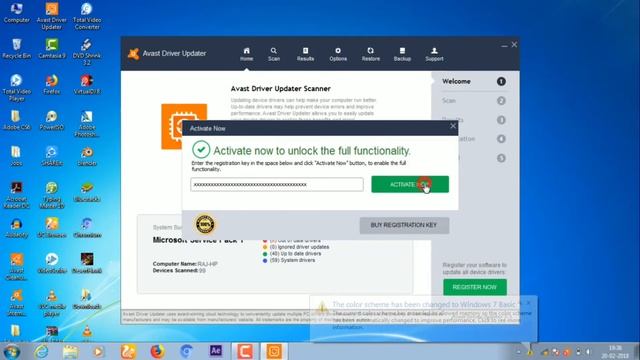Click the ACTIVATE NOW button
Viewport: 640px width, 360px height.
pos(410,184)
